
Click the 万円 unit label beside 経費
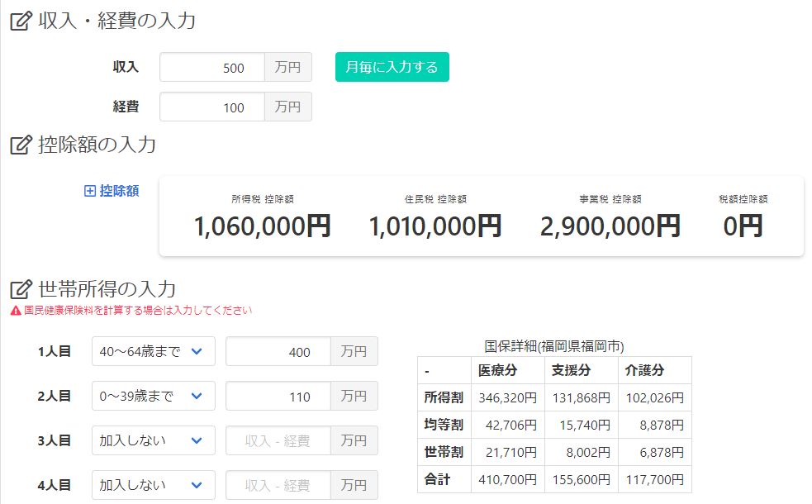pos(288,107)
